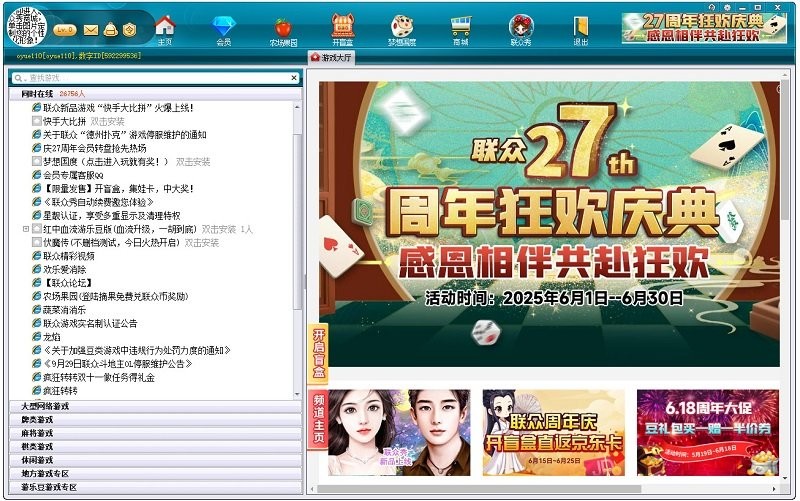This screenshot has width=800, height=501.
Task: Open the 主页 home icon
Action: (165, 30)
